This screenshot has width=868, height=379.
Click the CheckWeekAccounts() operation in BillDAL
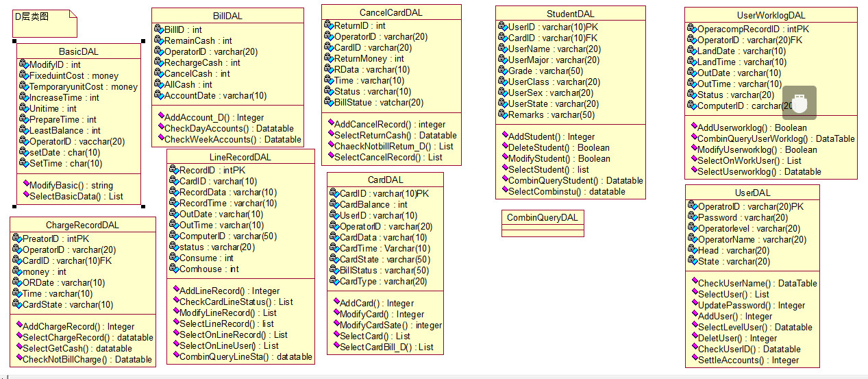click(233, 139)
